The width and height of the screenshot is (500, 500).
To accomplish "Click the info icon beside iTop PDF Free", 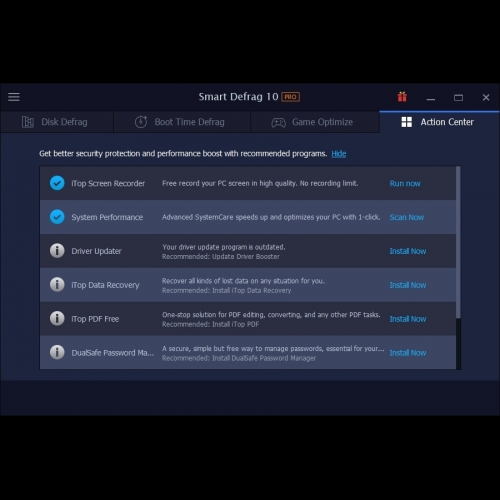I will coord(57,318).
